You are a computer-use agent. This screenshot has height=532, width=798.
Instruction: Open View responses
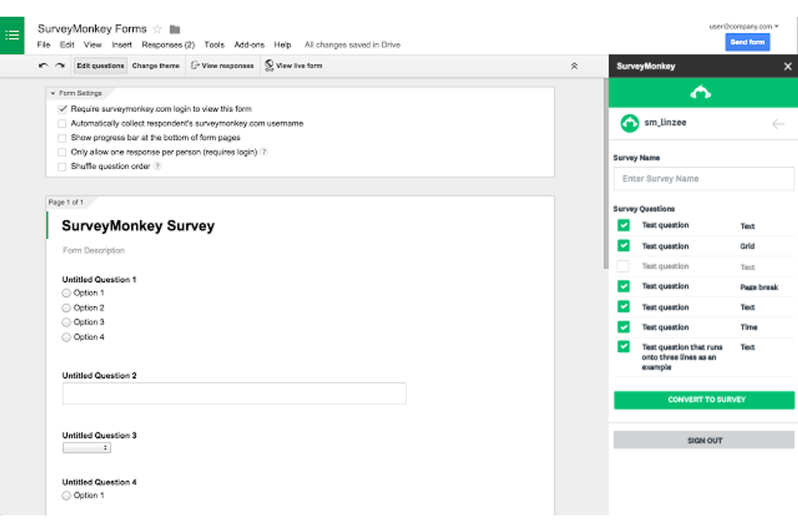coord(223,65)
